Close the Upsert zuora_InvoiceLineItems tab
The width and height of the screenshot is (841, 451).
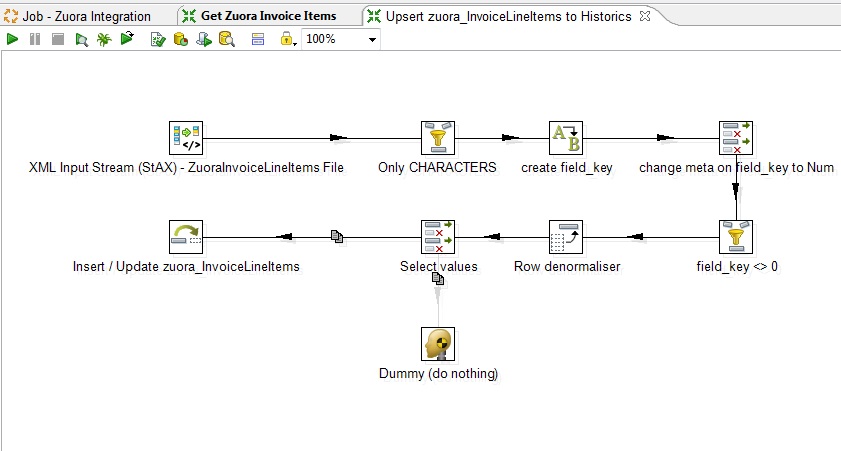[644, 16]
